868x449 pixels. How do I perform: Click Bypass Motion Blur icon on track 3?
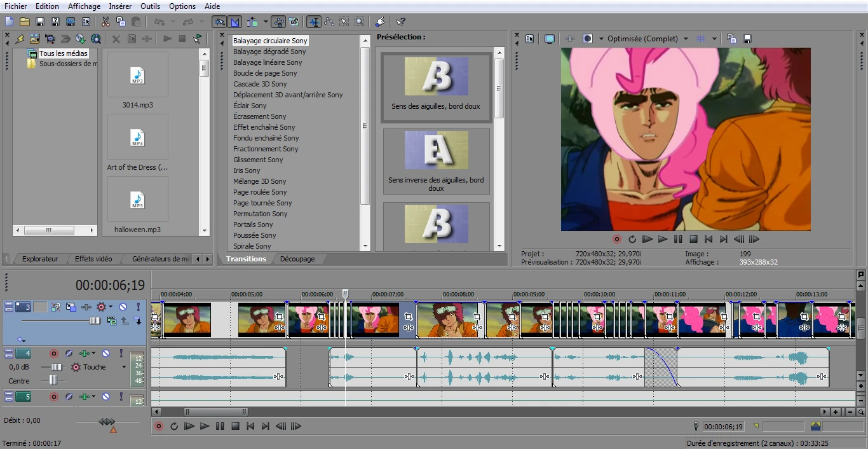coord(56,307)
